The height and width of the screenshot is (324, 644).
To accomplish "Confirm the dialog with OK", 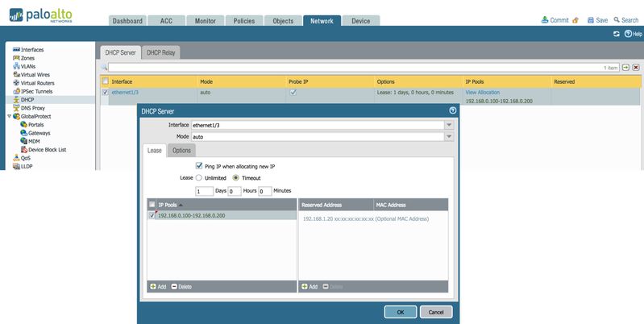I will (401, 312).
